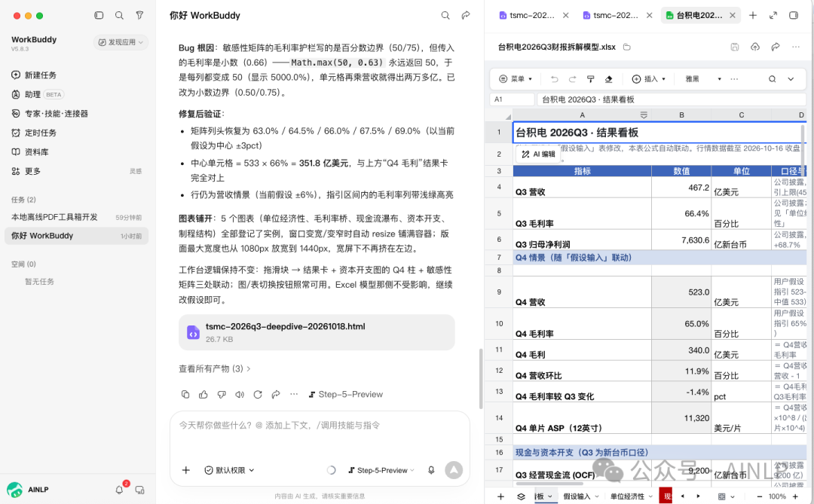The width and height of the screenshot is (814, 504).
Task: Redo spreadsheet edit
Action: (572, 79)
